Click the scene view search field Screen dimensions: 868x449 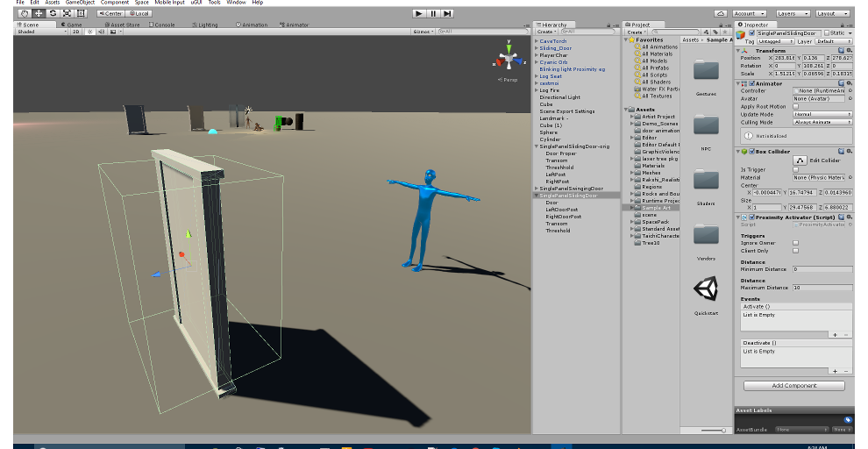click(483, 32)
